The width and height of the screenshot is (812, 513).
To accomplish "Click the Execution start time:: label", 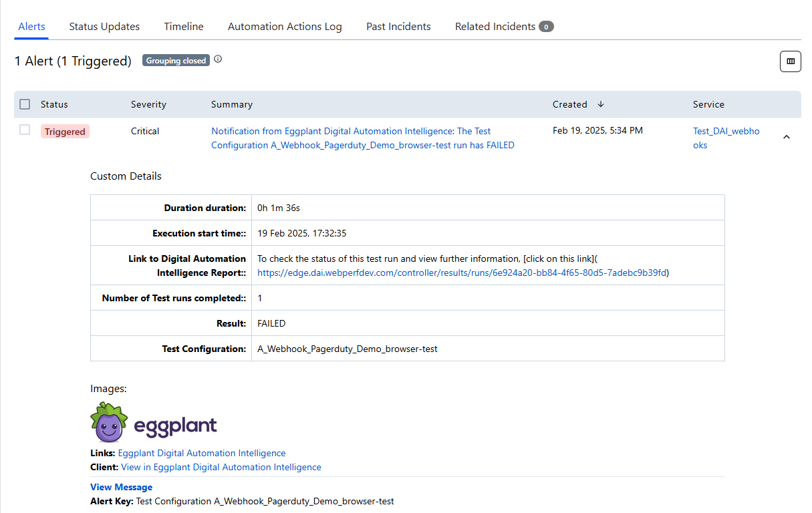I will (199, 233).
